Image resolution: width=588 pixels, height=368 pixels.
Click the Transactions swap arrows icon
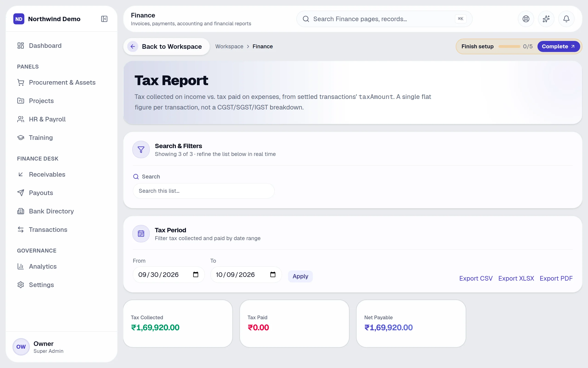point(21,230)
